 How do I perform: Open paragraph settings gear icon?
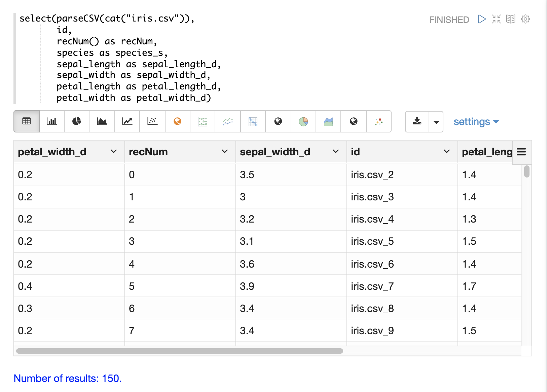pyautogui.click(x=525, y=19)
